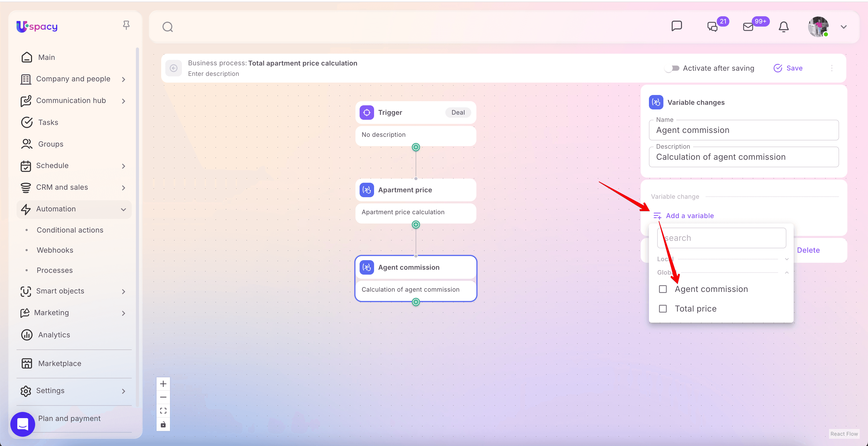Image resolution: width=868 pixels, height=446 pixels.
Task: Edit the Description field
Action: pos(744,157)
